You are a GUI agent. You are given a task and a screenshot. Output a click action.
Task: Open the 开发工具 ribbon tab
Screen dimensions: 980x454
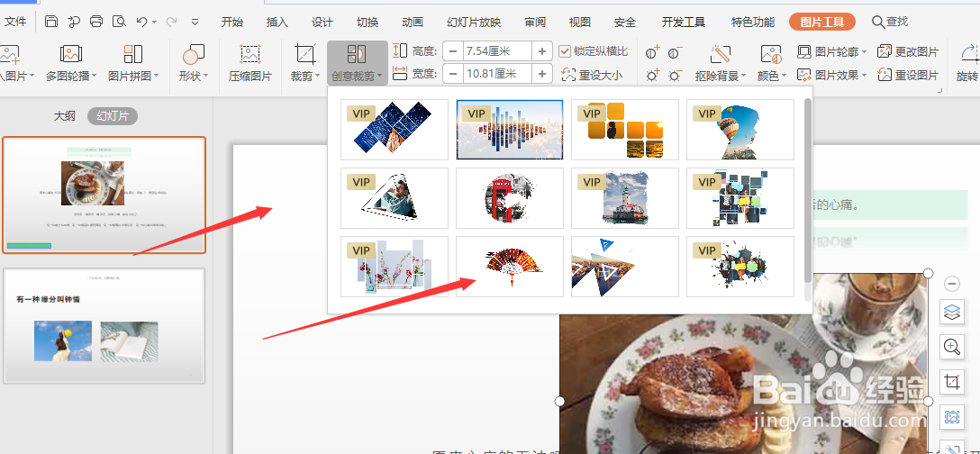pos(684,22)
